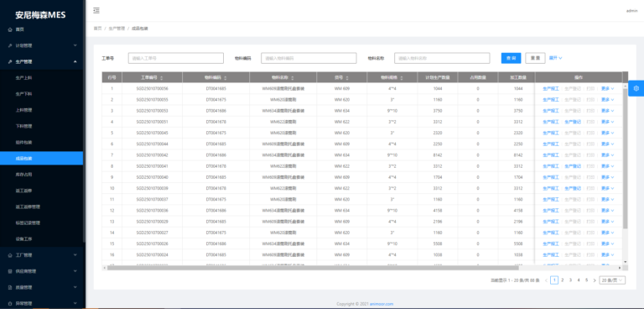Expand the 异常管理 menu chevron

75,303
